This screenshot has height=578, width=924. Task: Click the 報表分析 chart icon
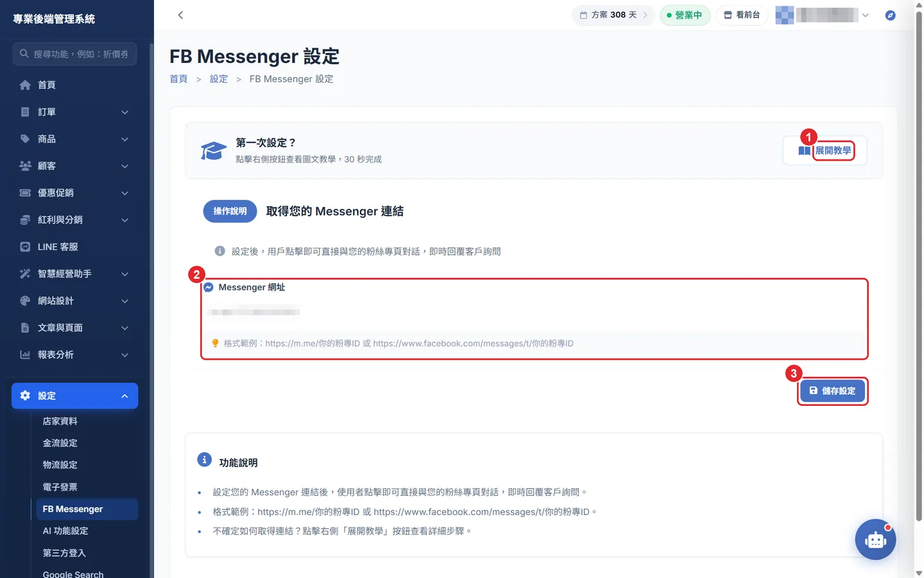coord(25,355)
